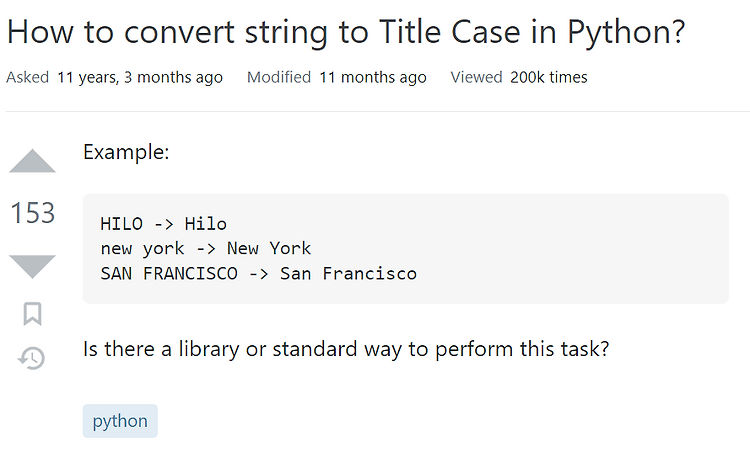Click the new york -> New York line
This screenshot has height=458, width=750.
pos(206,249)
